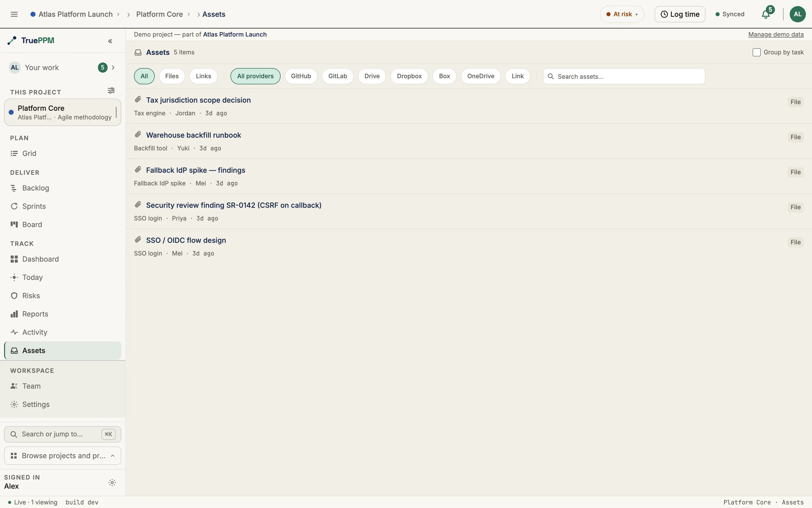Viewport: 812px width, 508px height.
Task: Open the Board view
Action: [63, 225]
